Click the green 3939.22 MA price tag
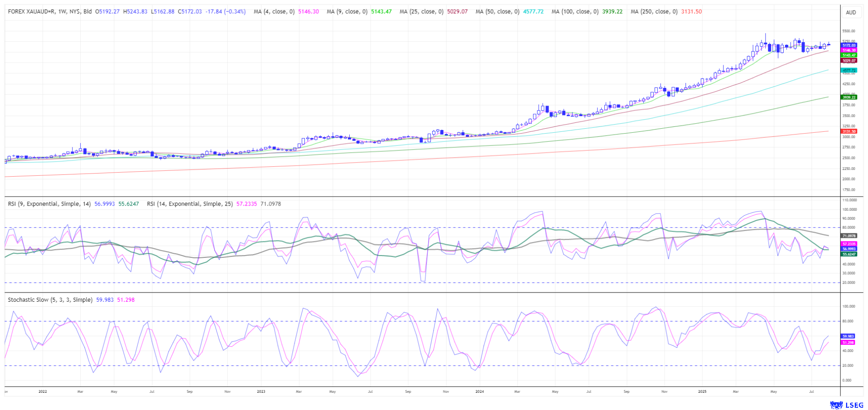This screenshot has height=410, width=868. 849,97
